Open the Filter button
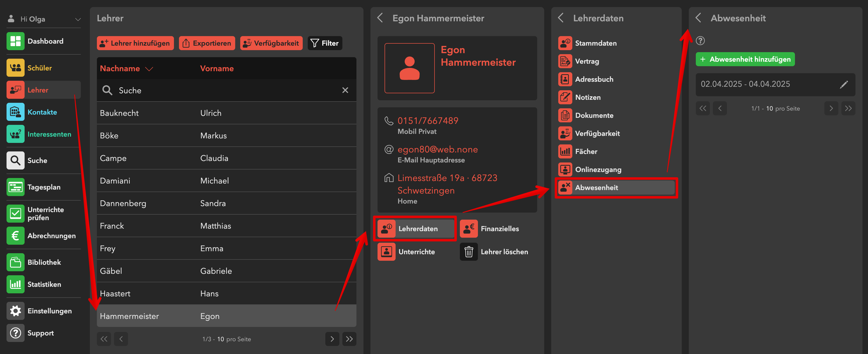The width and height of the screenshot is (868, 354). (325, 43)
